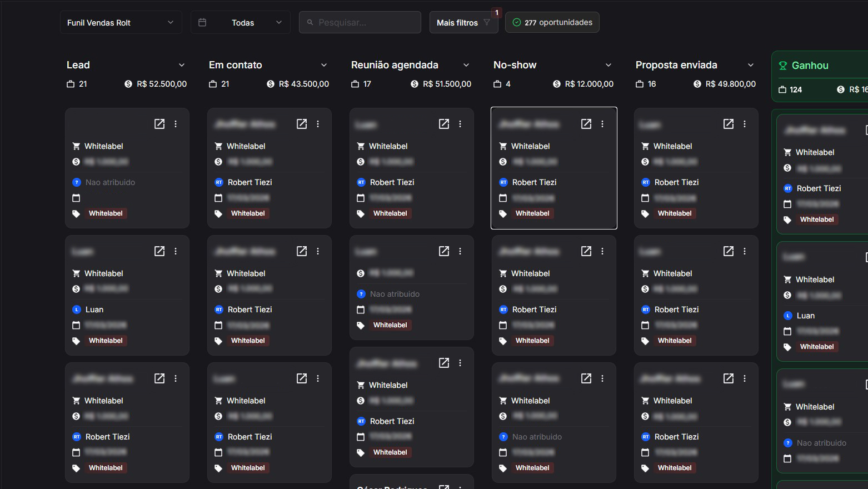Click the No-show total R$ 12.000,00
868x489 pixels.
point(589,84)
